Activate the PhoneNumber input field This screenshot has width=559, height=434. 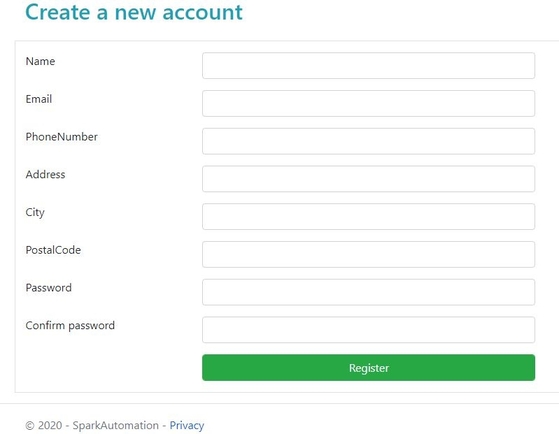368,141
